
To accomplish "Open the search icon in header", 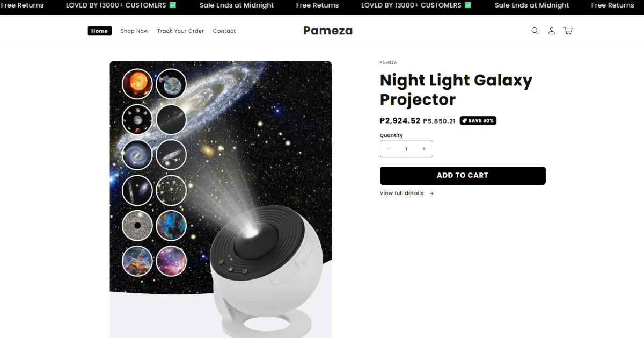I will (x=535, y=31).
